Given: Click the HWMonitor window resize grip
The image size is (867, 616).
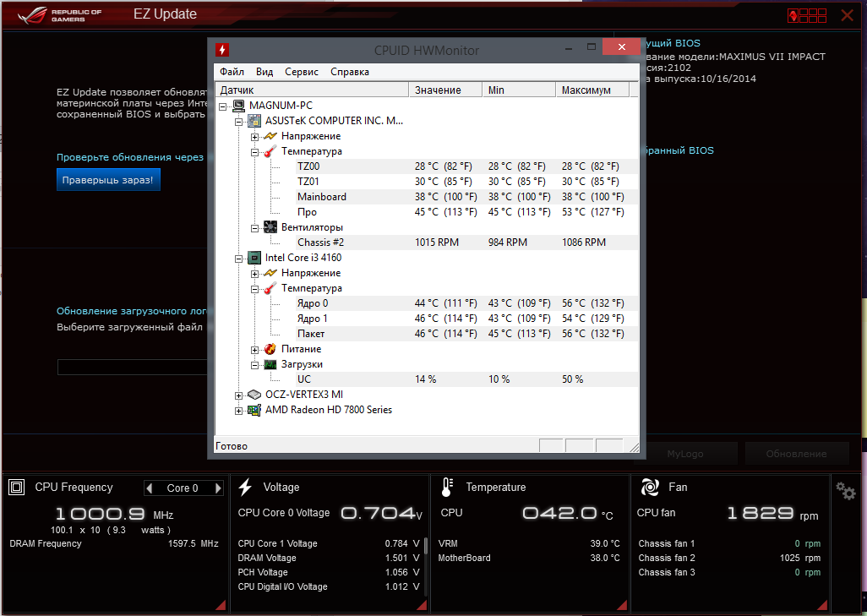Looking at the screenshot, I should (634, 447).
